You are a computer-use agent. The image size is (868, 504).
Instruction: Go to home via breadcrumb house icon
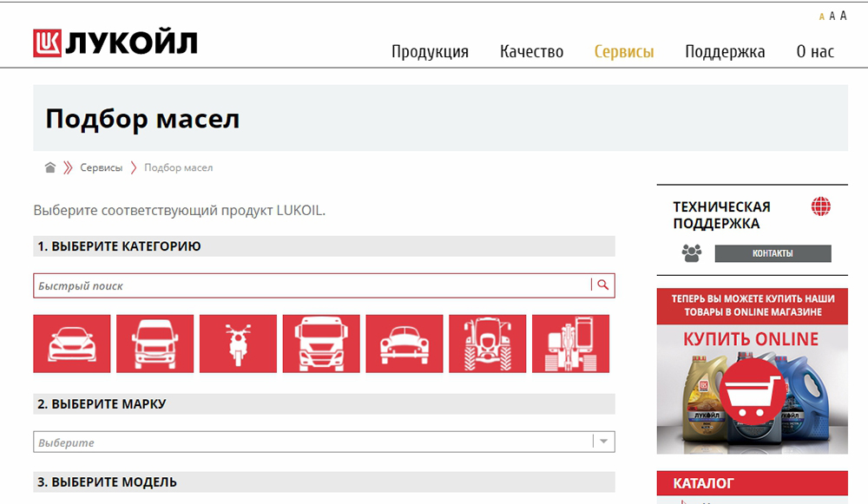coord(50,167)
